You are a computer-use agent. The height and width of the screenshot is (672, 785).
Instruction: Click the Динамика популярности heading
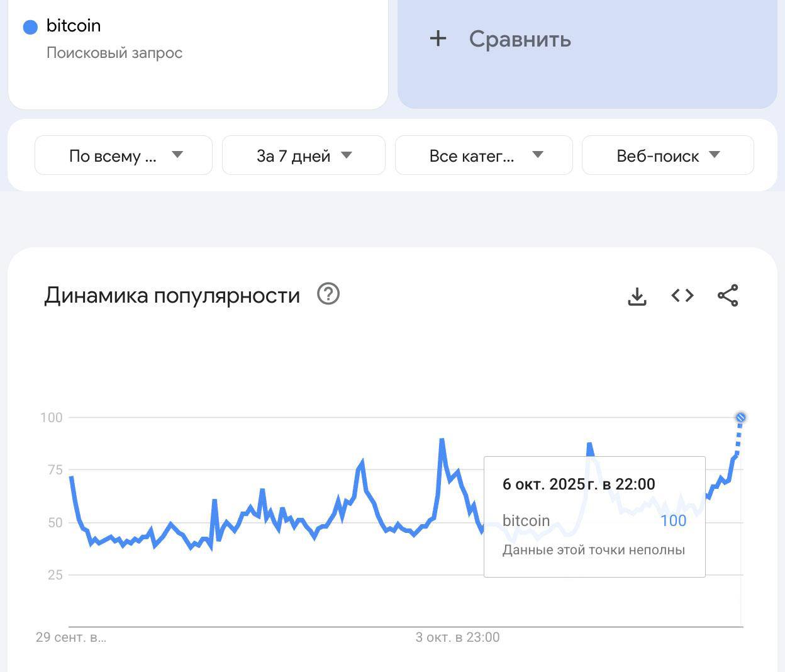coord(172,295)
